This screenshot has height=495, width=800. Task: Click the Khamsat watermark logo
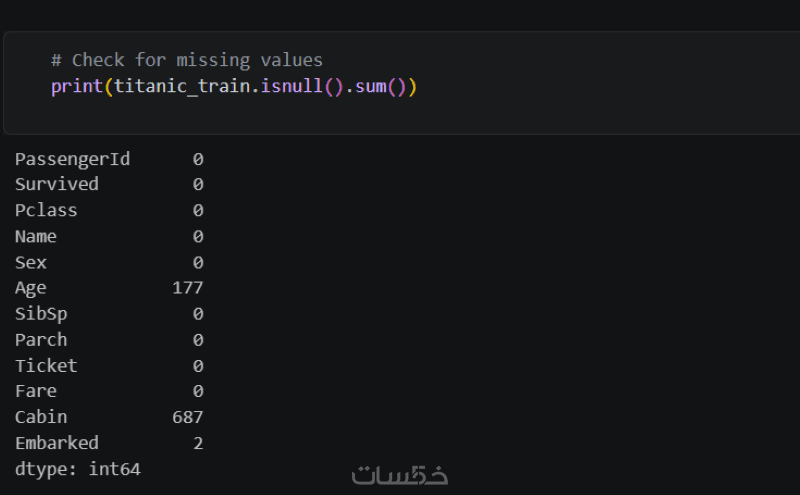coord(400,474)
